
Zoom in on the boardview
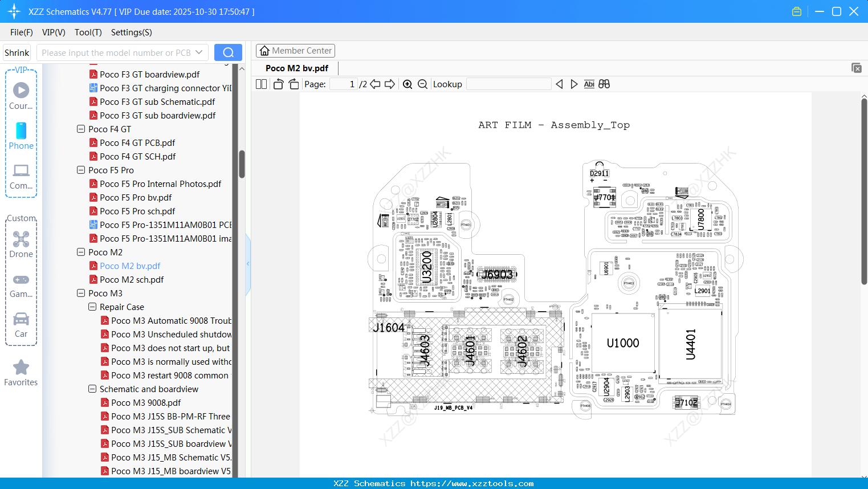(407, 84)
